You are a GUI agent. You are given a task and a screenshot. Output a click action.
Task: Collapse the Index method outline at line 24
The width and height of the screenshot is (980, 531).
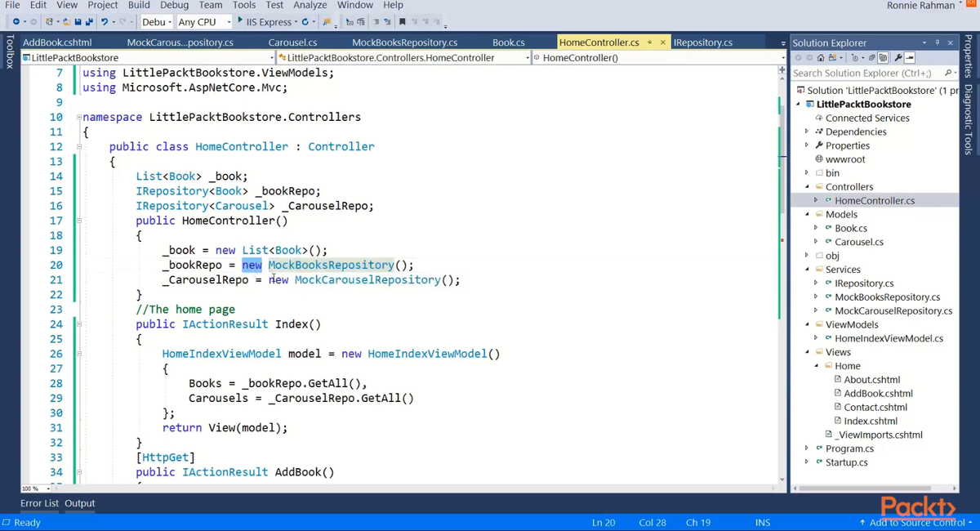pyautogui.click(x=79, y=324)
